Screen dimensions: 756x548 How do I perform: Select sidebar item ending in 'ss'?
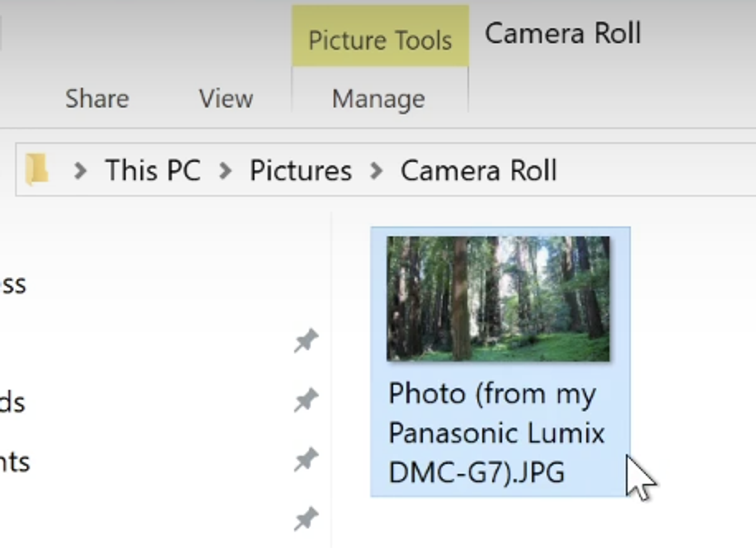pos(13,285)
